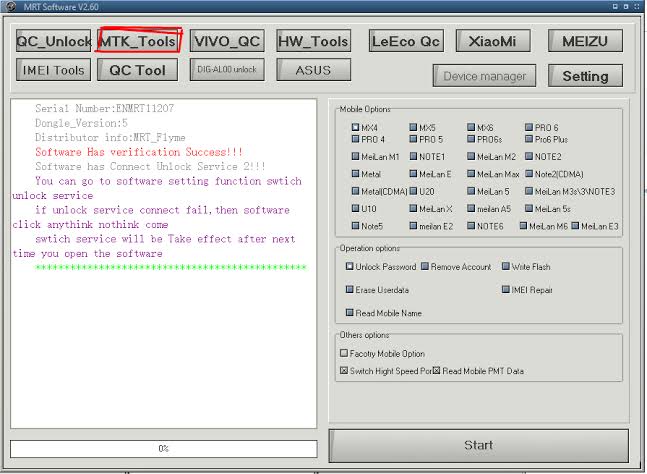Open the QC Tool section
Screen dimensions: 647x474
click(138, 70)
